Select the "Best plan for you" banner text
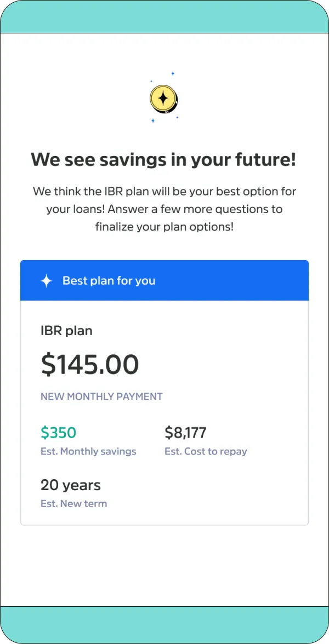The image size is (329, 644). 109,281
